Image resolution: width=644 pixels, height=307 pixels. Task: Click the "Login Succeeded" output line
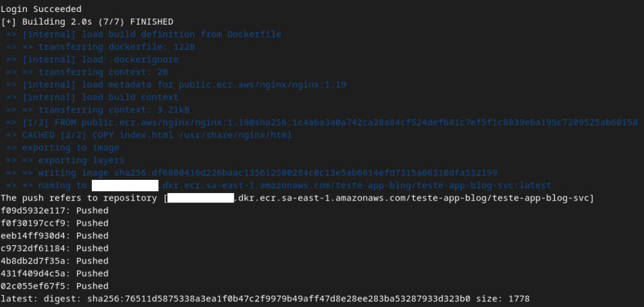pos(41,9)
